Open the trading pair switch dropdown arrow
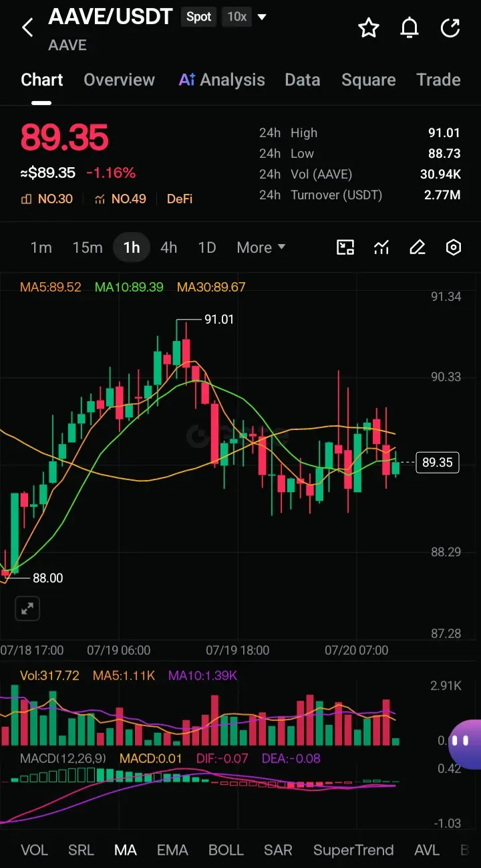This screenshot has width=481, height=868. tap(262, 17)
